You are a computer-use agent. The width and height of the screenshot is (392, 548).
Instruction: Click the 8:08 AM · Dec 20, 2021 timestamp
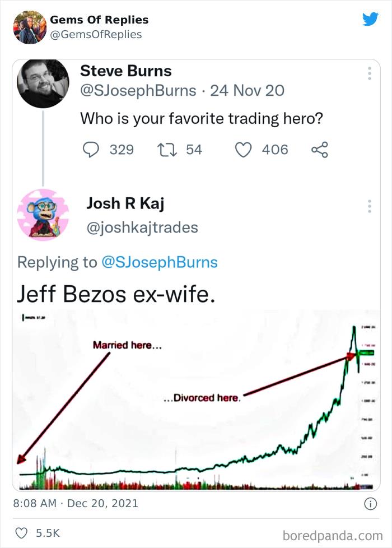point(75,504)
